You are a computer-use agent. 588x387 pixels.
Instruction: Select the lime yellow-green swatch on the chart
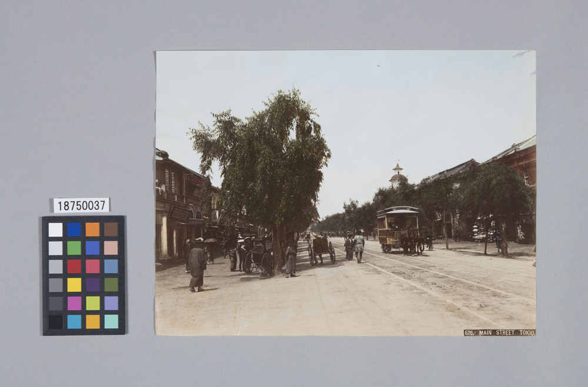click(93, 303)
